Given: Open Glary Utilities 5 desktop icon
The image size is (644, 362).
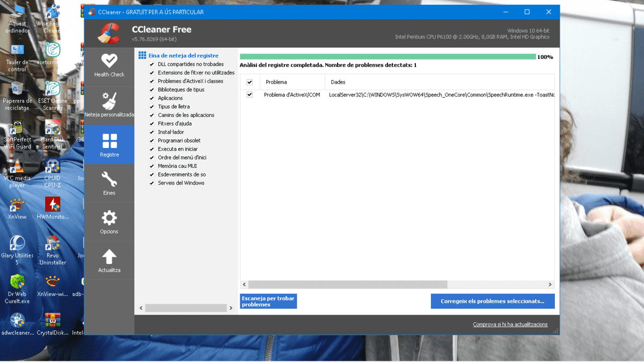Looking at the screenshot, I should click(x=17, y=251).
